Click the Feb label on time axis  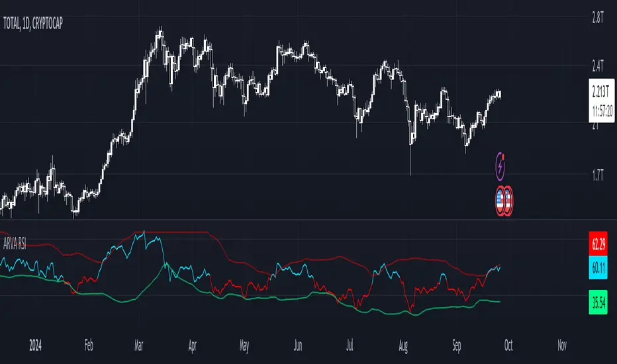(89, 345)
